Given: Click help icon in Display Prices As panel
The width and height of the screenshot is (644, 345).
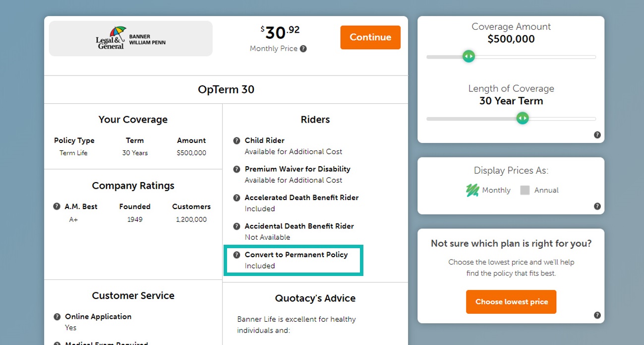Looking at the screenshot, I should point(597,207).
